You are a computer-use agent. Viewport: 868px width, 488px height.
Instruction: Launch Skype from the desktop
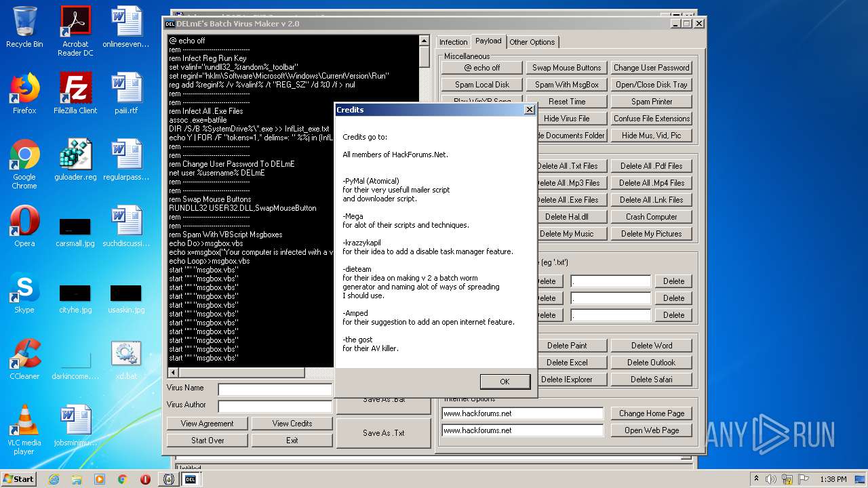[x=24, y=293]
